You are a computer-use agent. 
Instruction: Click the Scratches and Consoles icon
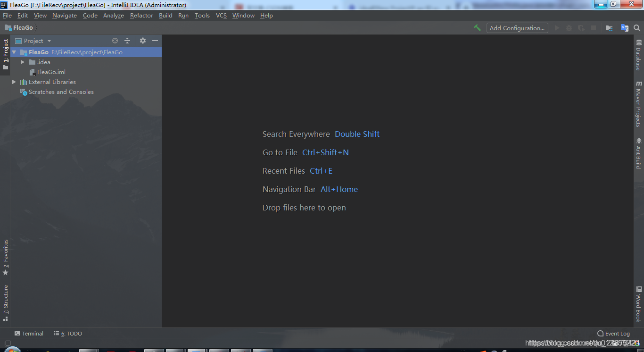pos(24,92)
